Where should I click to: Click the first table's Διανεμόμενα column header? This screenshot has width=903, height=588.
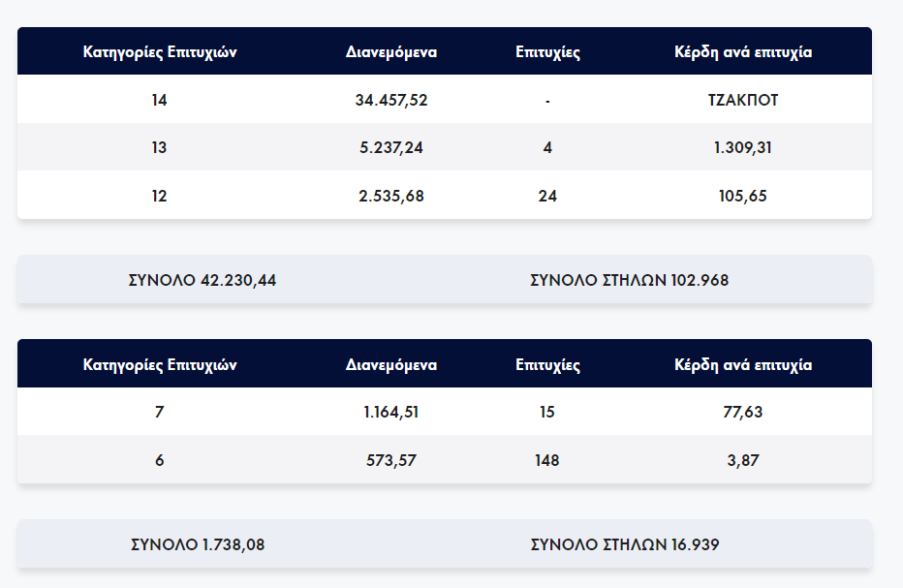391,52
